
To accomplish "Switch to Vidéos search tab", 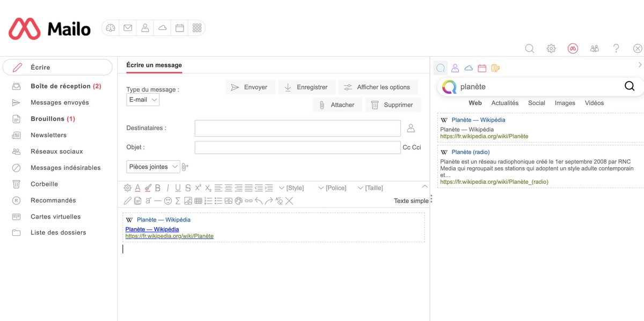I will 594,103.
